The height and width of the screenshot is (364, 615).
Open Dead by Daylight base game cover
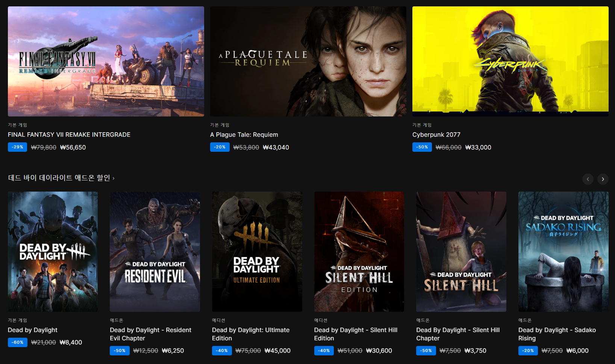pos(53,252)
